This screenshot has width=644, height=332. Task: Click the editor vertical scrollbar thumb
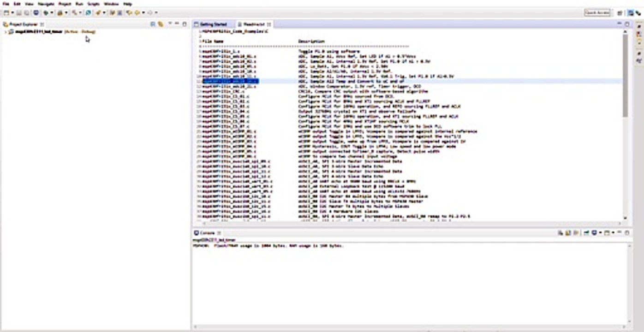(x=626, y=76)
